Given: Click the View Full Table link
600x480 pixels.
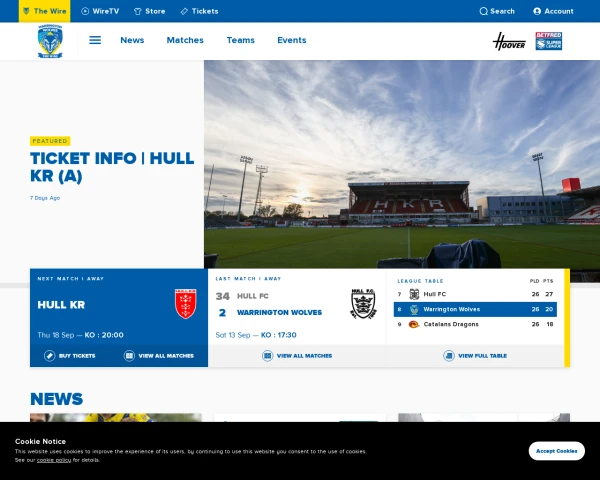Looking at the screenshot, I should pyautogui.click(x=483, y=356).
